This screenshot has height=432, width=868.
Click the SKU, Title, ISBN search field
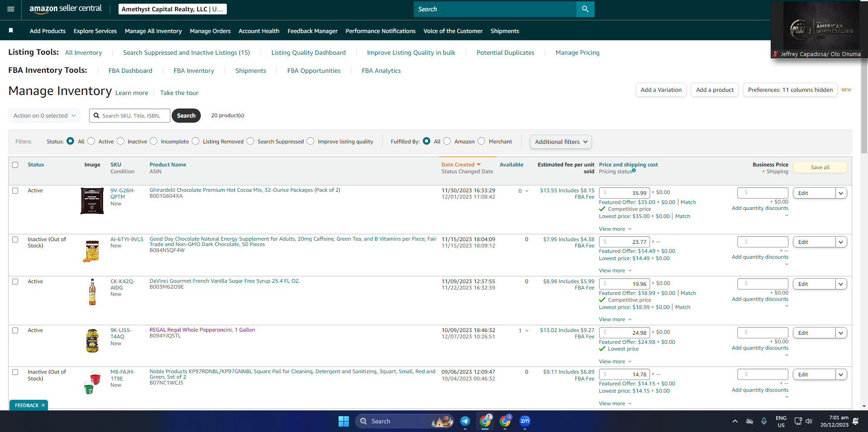pos(130,115)
